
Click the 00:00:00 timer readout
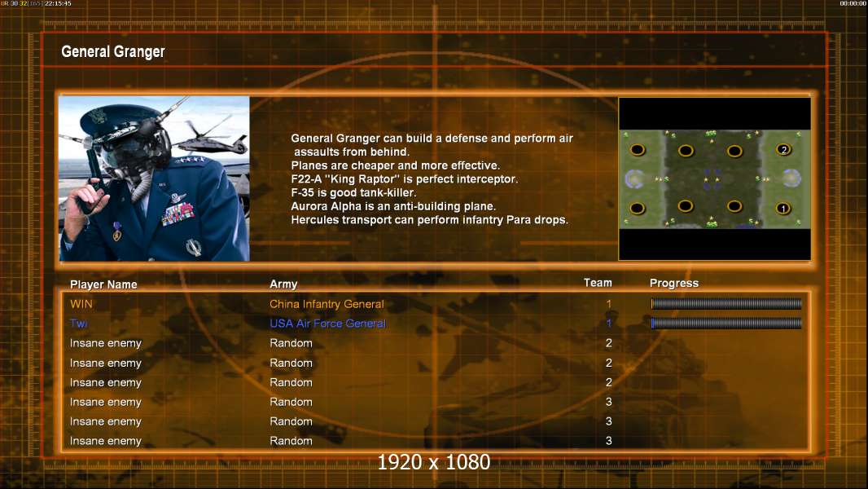coord(853,3)
